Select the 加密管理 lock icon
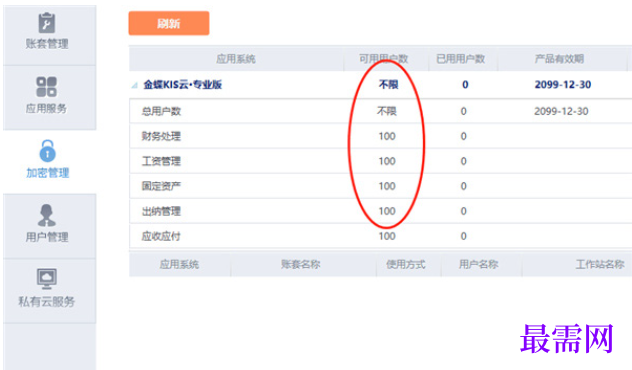Screen dimensions: 632x370 pyautogui.click(x=48, y=151)
